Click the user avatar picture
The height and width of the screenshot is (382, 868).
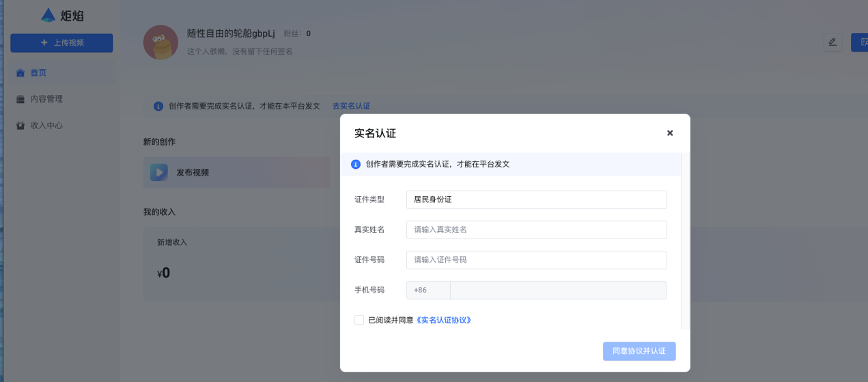(160, 42)
